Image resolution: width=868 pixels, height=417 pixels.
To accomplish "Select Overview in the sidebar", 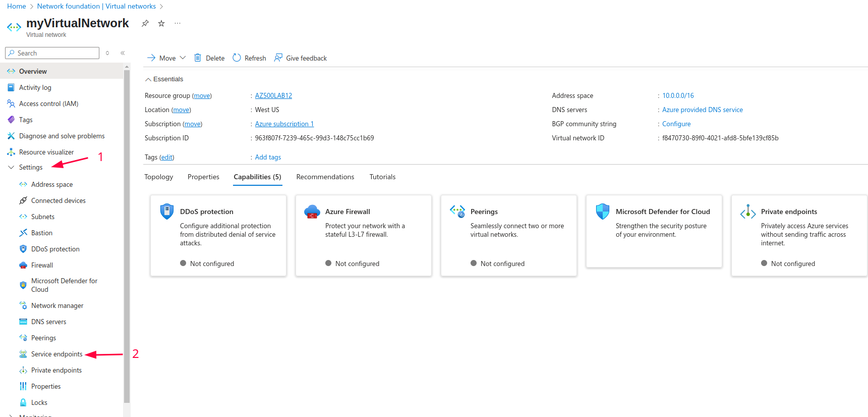I will [x=62, y=71].
